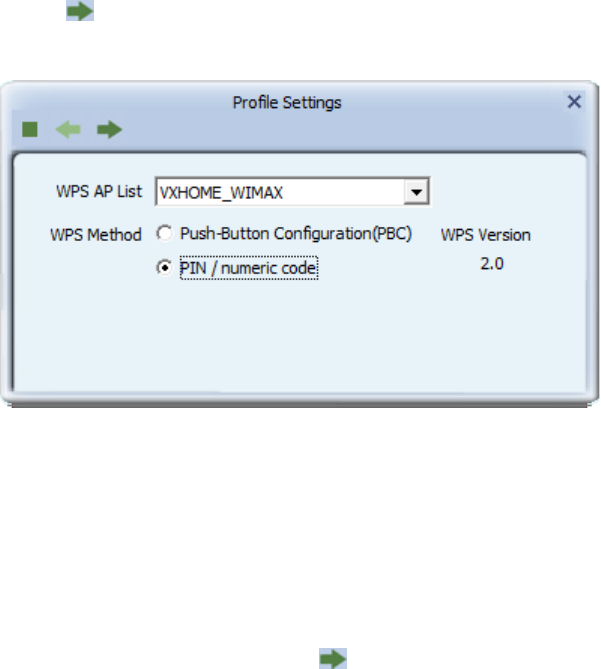601x669 pixels.
Task: Click the WPS Method label
Action: click(96, 235)
